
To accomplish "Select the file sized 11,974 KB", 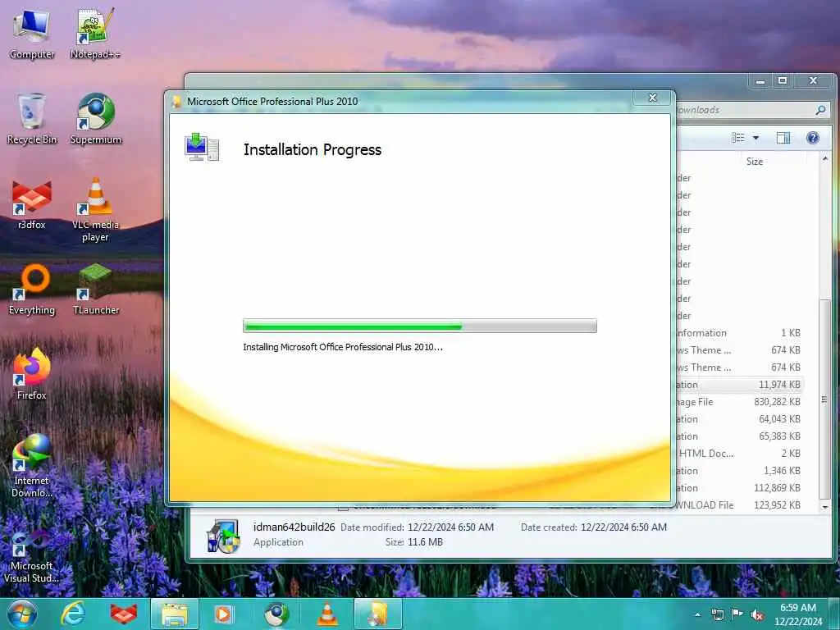I will click(739, 385).
